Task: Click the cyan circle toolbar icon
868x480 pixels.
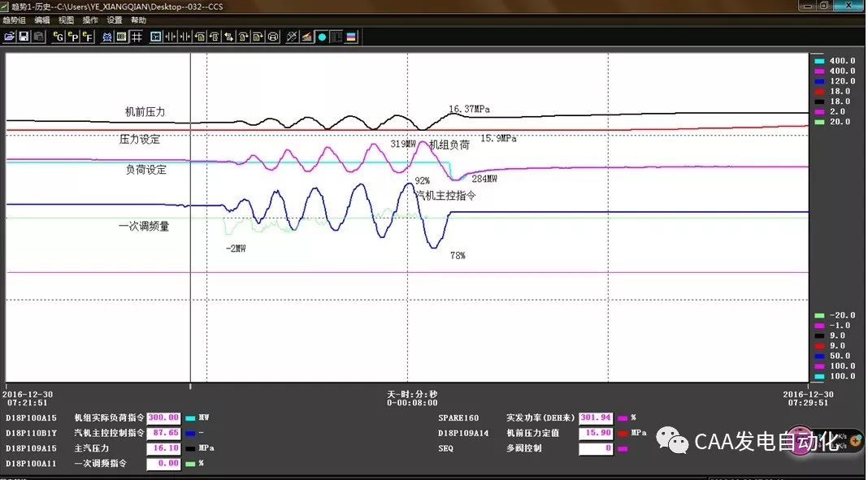Action: pos(322,37)
